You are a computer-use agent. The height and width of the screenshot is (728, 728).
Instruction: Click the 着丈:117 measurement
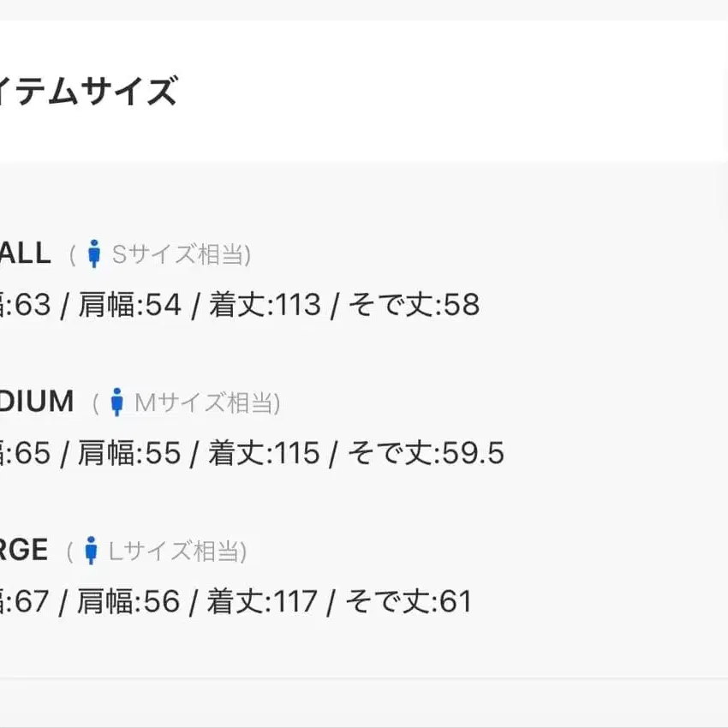pyautogui.click(x=262, y=601)
